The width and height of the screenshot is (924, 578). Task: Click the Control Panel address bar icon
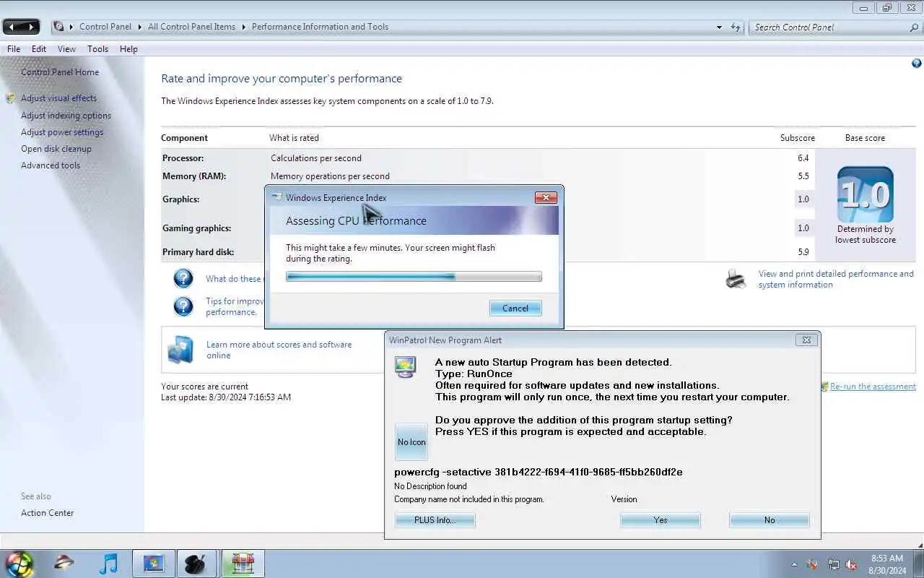58,27
